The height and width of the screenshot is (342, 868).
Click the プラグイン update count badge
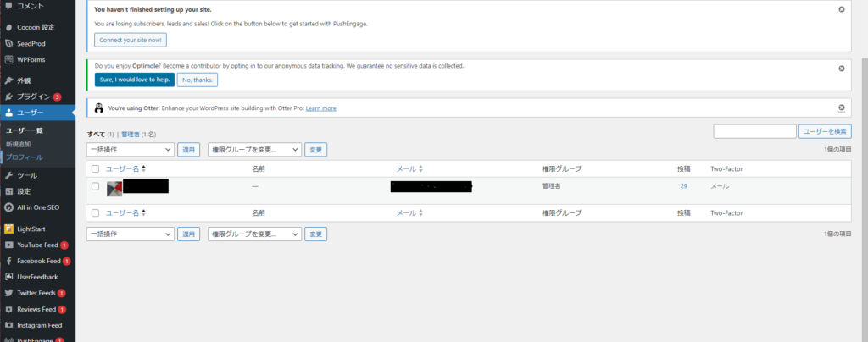pos(57,97)
